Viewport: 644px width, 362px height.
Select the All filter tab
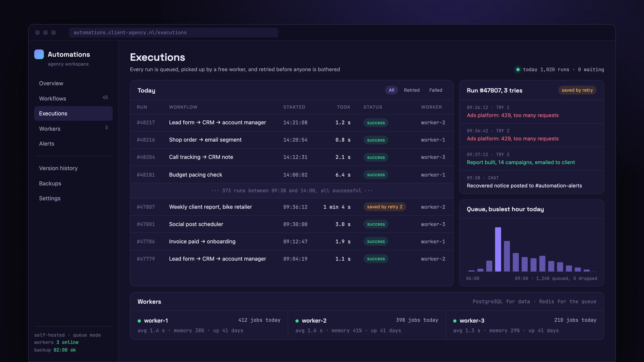(x=391, y=90)
